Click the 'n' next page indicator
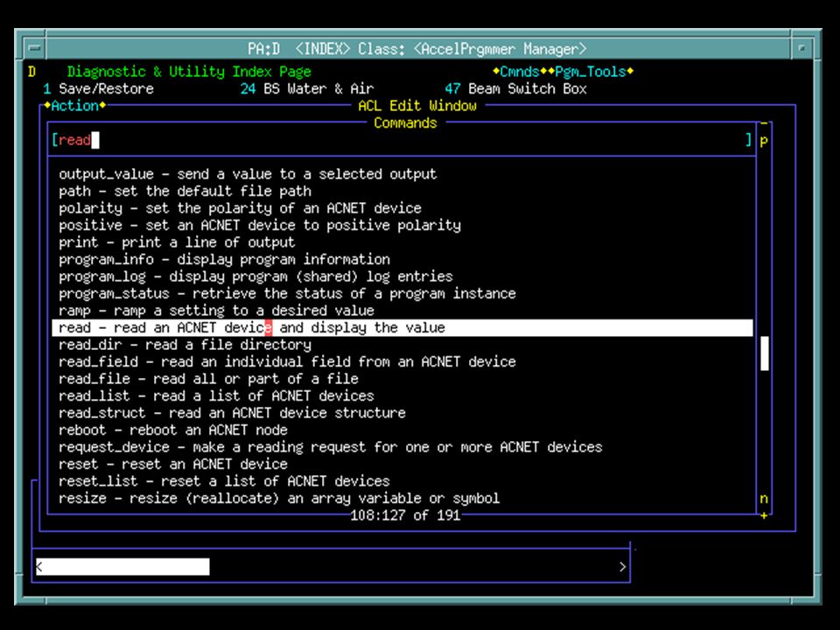Image resolution: width=840 pixels, height=630 pixels. pos(764,499)
